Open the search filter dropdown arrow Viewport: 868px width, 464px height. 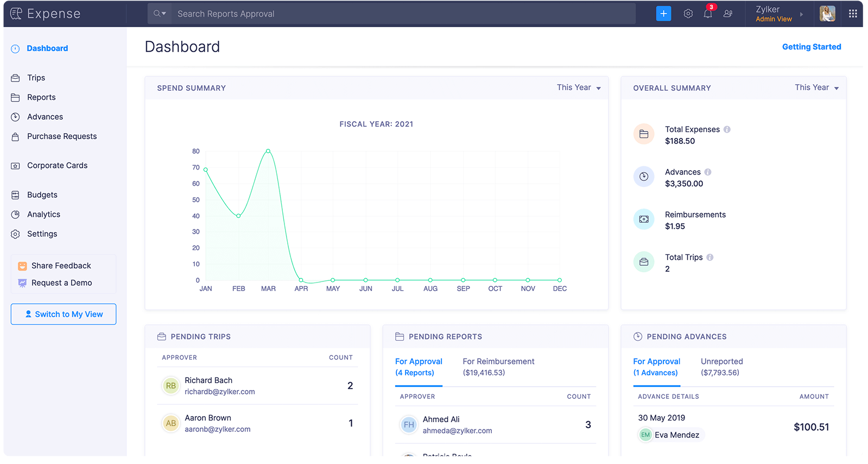point(160,14)
